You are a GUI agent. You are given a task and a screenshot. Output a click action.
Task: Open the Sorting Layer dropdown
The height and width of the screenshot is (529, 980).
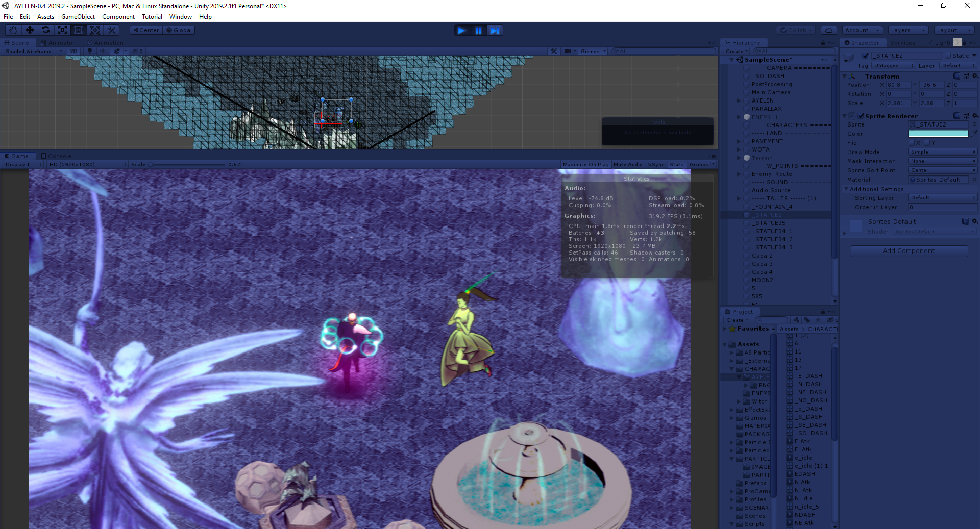[943, 197]
